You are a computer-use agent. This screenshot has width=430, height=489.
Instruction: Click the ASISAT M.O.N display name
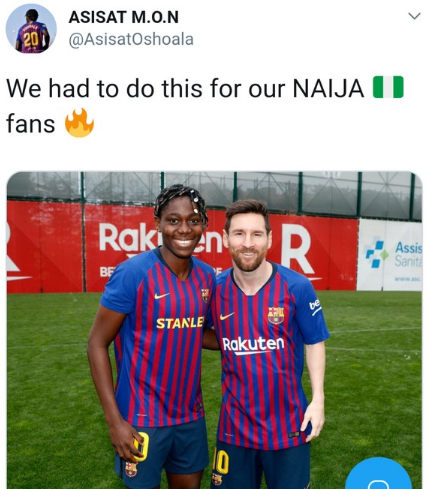pos(124,17)
